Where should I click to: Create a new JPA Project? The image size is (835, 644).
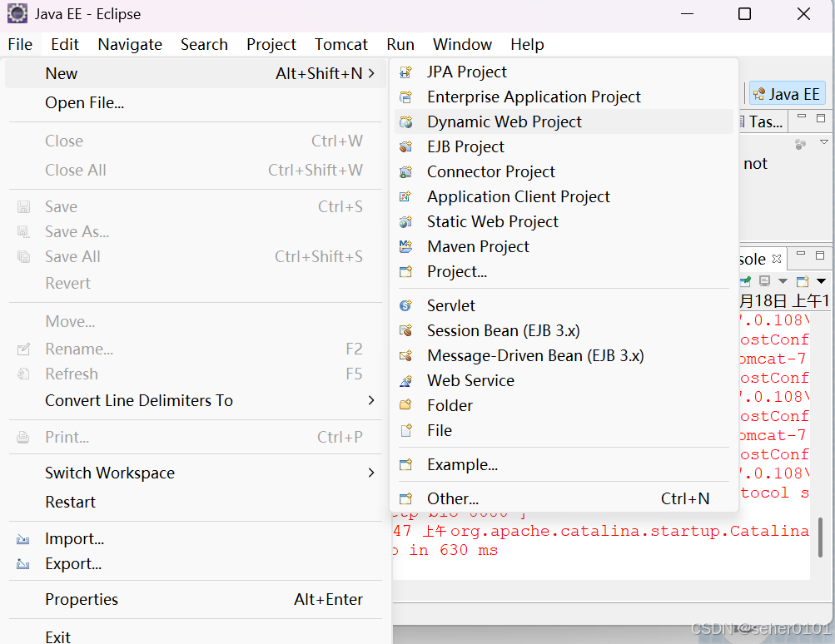(564, 72)
